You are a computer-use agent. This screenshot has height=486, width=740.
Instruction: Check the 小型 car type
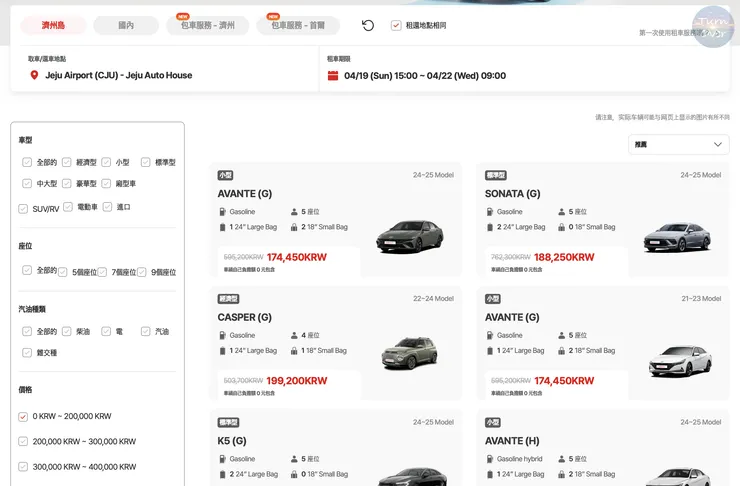pyautogui.click(x=106, y=162)
